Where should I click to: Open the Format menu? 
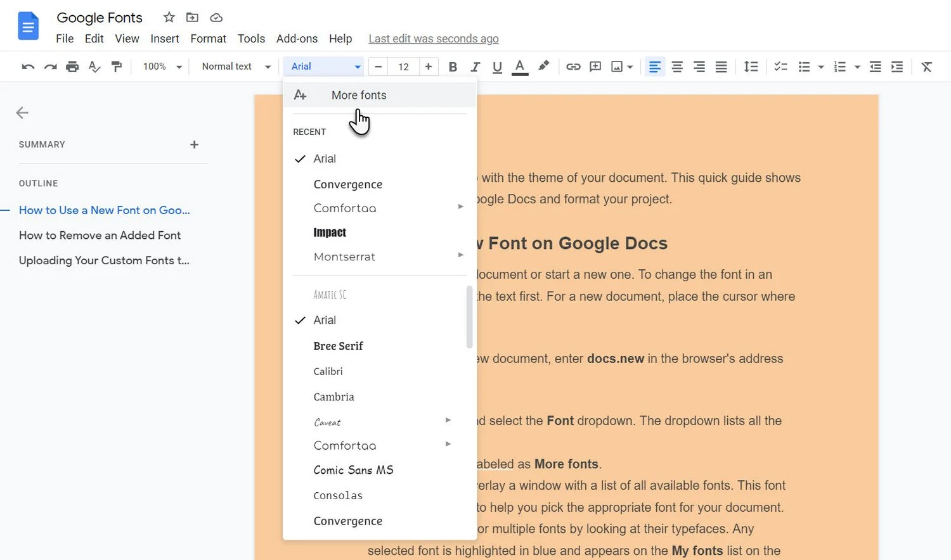pyautogui.click(x=209, y=39)
